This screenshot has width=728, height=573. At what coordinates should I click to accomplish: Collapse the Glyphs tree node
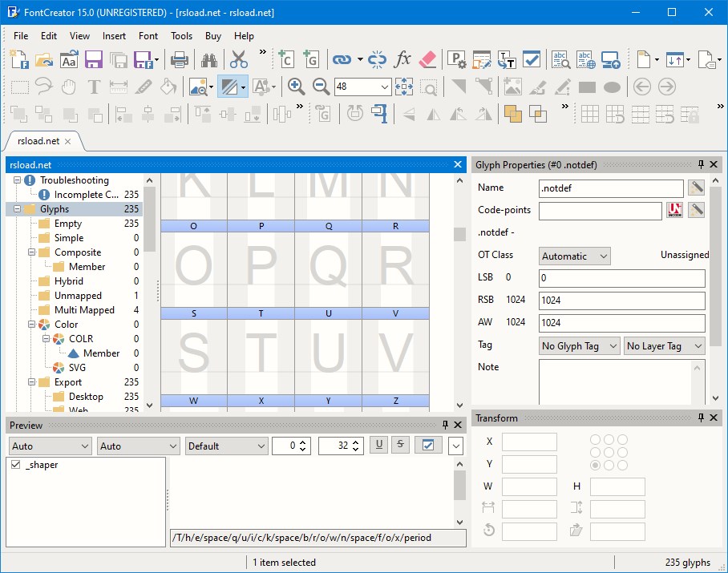click(17, 209)
